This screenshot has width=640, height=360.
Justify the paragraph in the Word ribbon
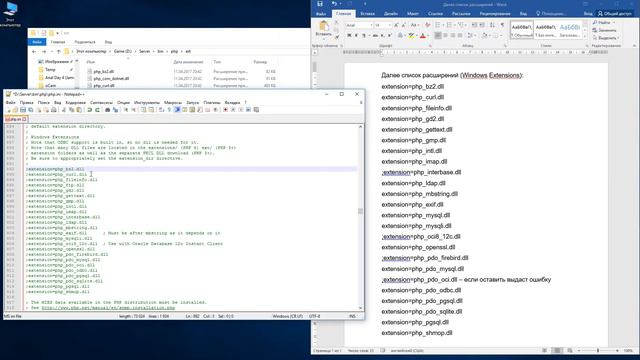[460, 36]
